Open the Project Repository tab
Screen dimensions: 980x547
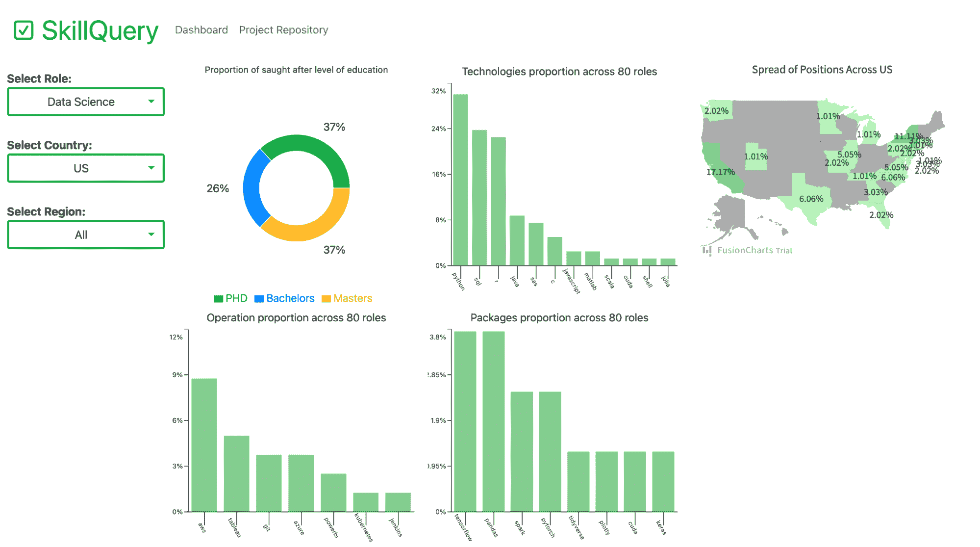(283, 29)
